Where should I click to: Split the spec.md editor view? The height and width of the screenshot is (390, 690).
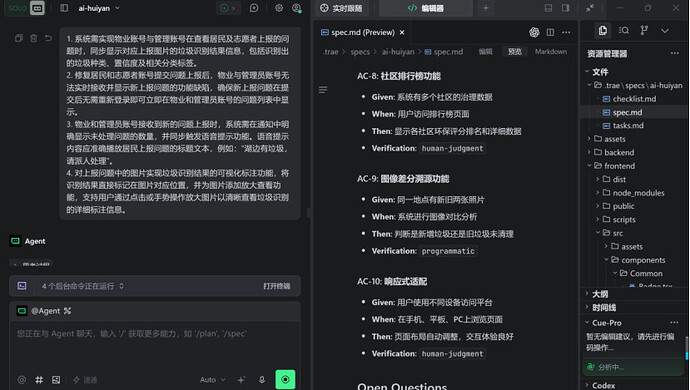(550, 32)
